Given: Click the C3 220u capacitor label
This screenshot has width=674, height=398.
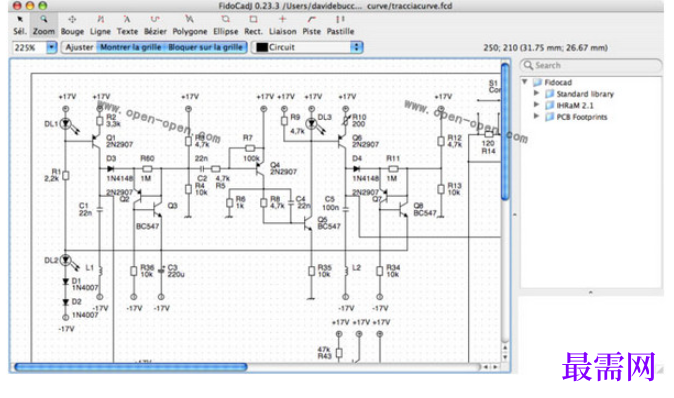Looking at the screenshot, I should pyautogui.click(x=175, y=271).
